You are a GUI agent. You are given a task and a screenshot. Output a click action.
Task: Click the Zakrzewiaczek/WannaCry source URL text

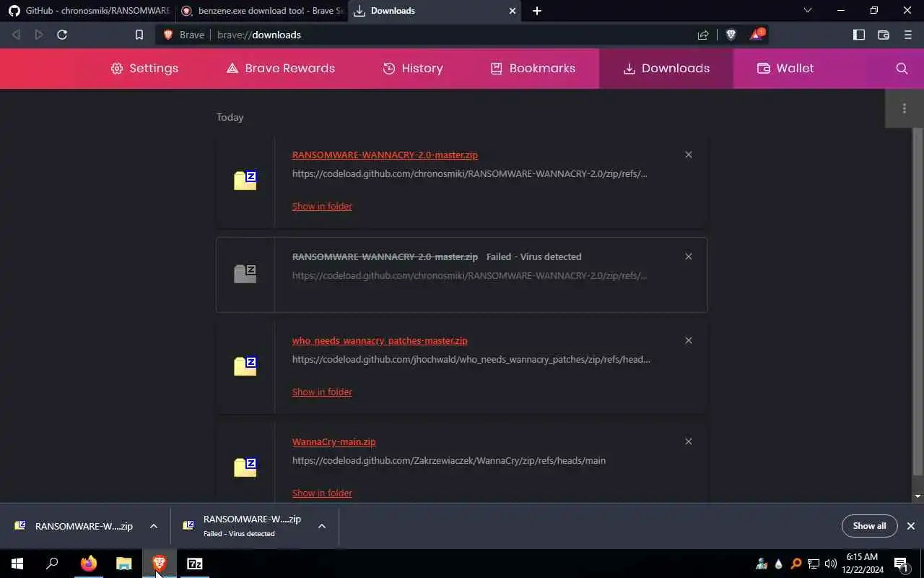click(x=448, y=460)
